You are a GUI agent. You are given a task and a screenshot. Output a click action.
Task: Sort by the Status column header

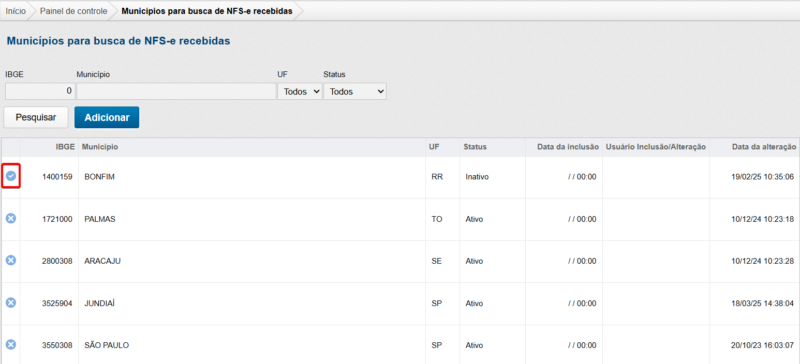[475, 147]
